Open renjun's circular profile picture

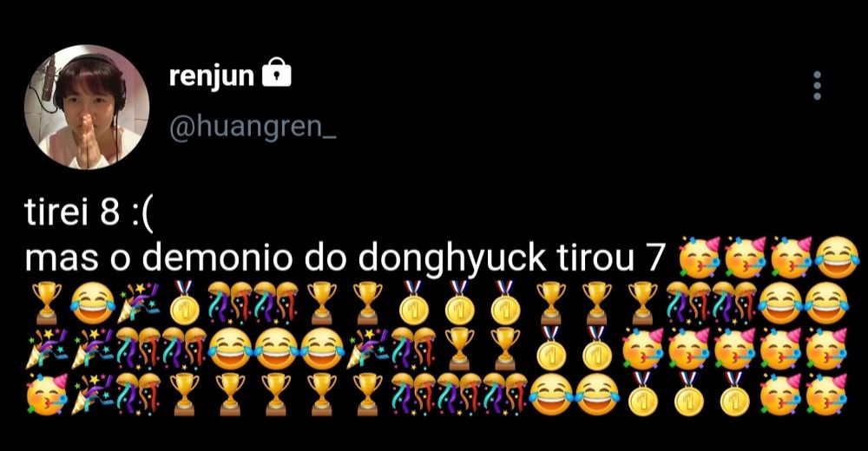click(x=86, y=107)
